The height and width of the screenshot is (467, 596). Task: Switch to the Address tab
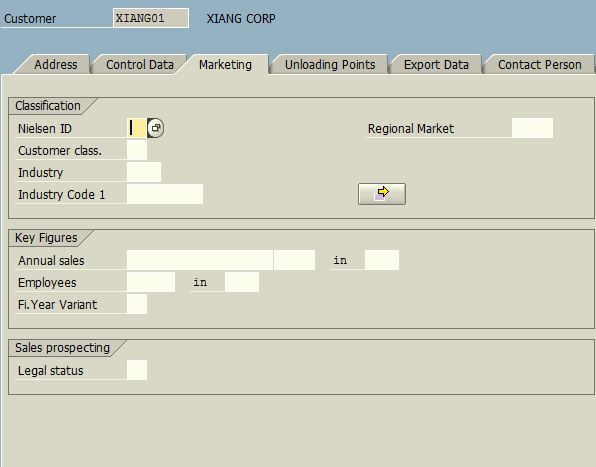pos(55,65)
